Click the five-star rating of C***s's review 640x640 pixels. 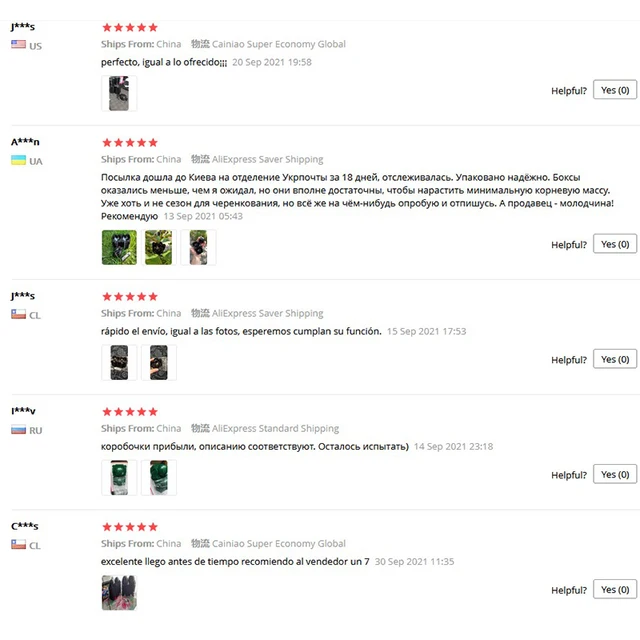pyautogui.click(x=130, y=527)
